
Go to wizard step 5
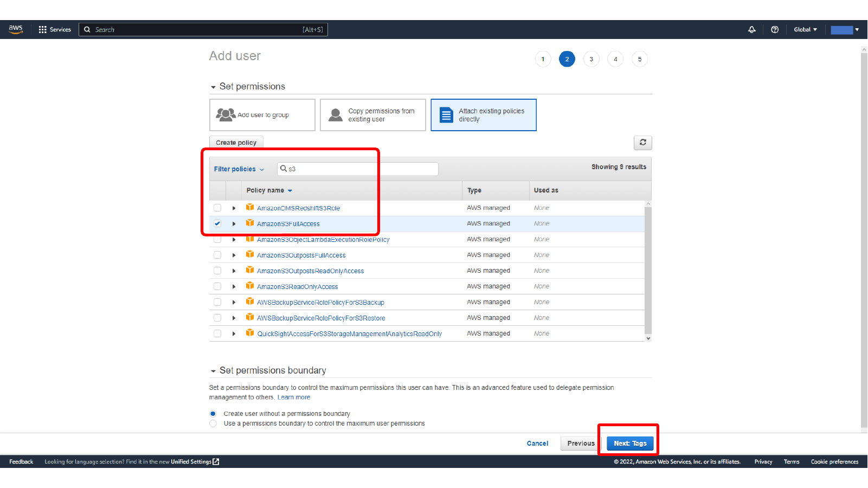(640, 59)
